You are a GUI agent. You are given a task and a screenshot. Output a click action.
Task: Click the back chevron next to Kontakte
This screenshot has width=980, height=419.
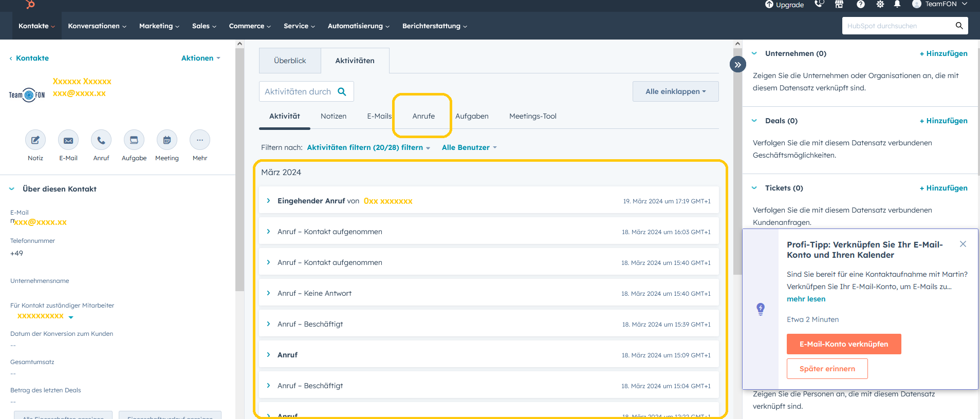(11, 59)
